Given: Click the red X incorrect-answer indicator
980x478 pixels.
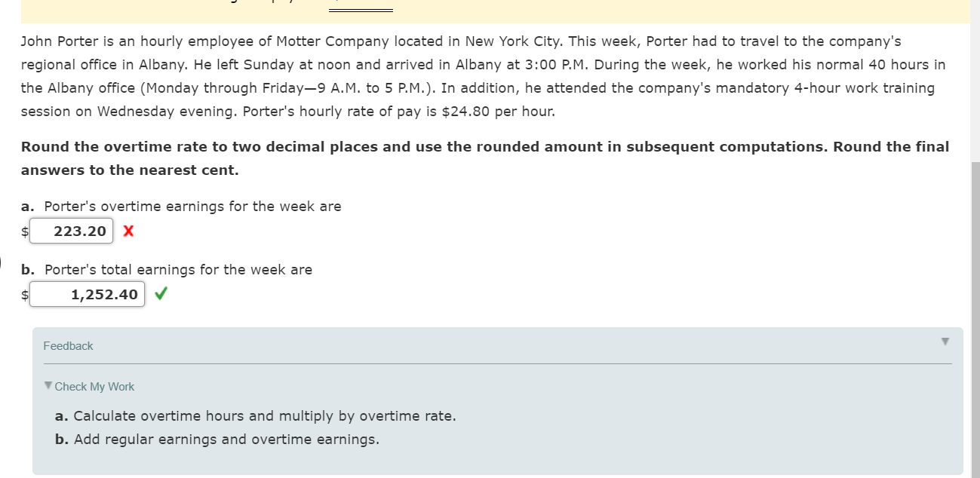Looking at the screenshot, I should [x=127, y=231].
